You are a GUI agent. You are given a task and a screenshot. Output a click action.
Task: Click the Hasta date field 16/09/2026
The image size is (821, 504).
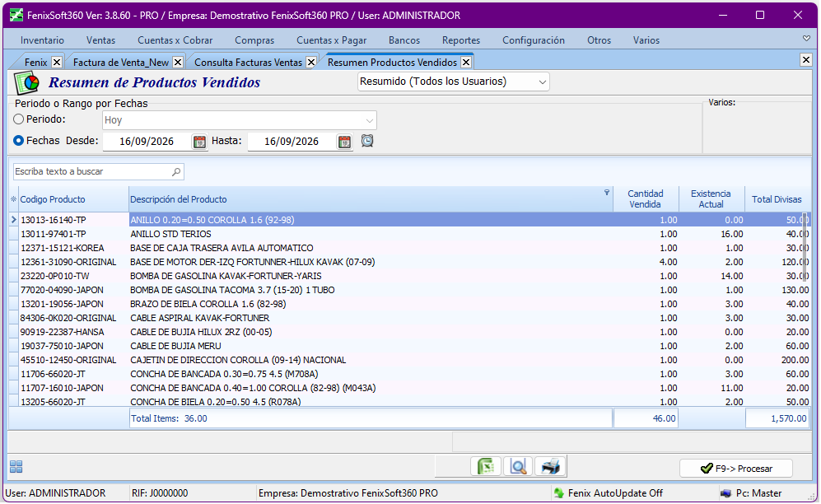[292, 142]
